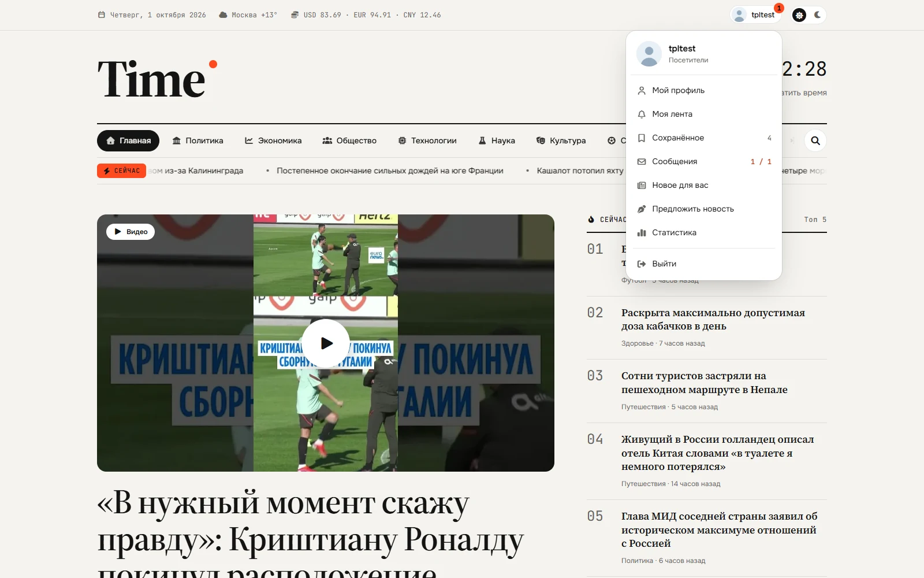Open Сообщения menu entry
The image size is (924, 578).
point(704,161)
